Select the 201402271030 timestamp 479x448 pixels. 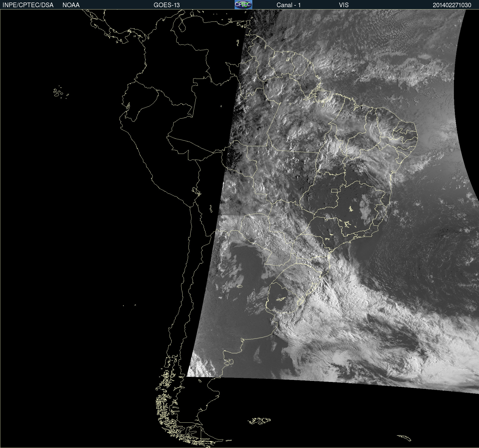[452, 5]
